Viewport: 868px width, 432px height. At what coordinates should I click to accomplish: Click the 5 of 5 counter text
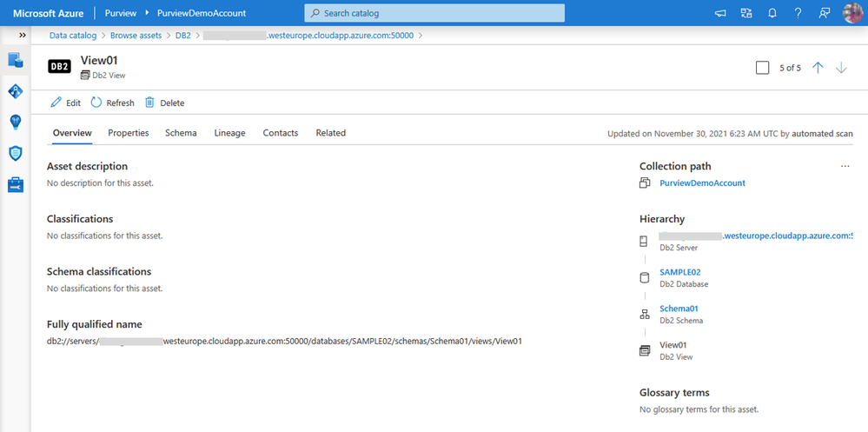coord(790,68)
